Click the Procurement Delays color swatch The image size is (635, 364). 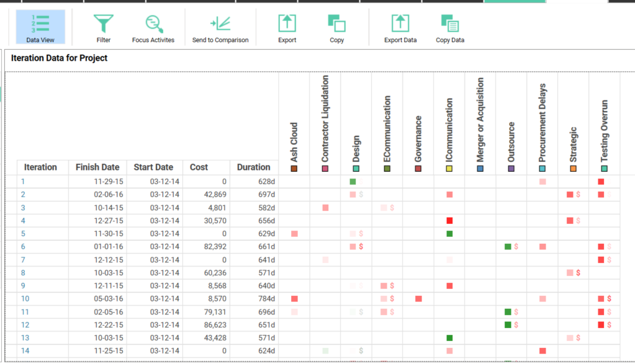(543, 169)
